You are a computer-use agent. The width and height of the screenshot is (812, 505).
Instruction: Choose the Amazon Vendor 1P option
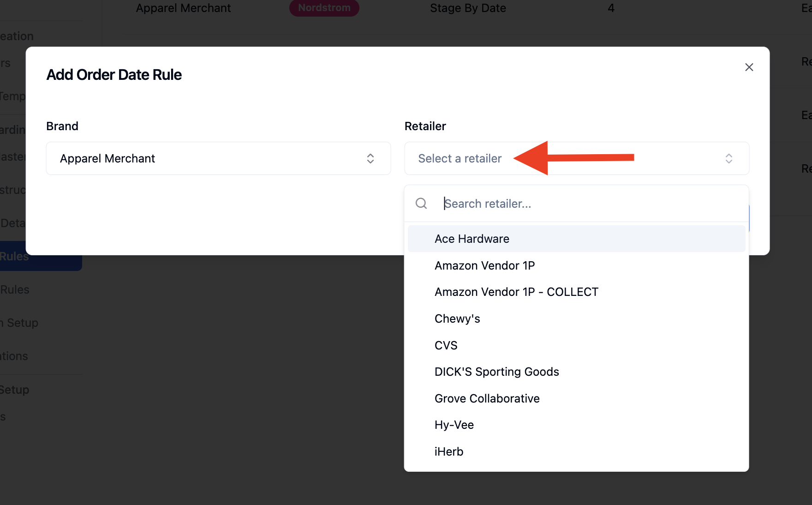coord(577,265)
